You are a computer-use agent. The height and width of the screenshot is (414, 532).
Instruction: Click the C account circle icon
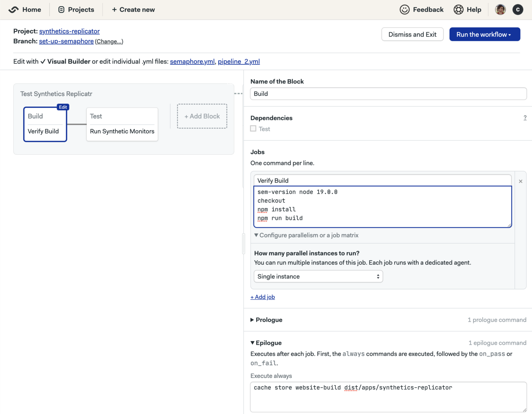518,9
